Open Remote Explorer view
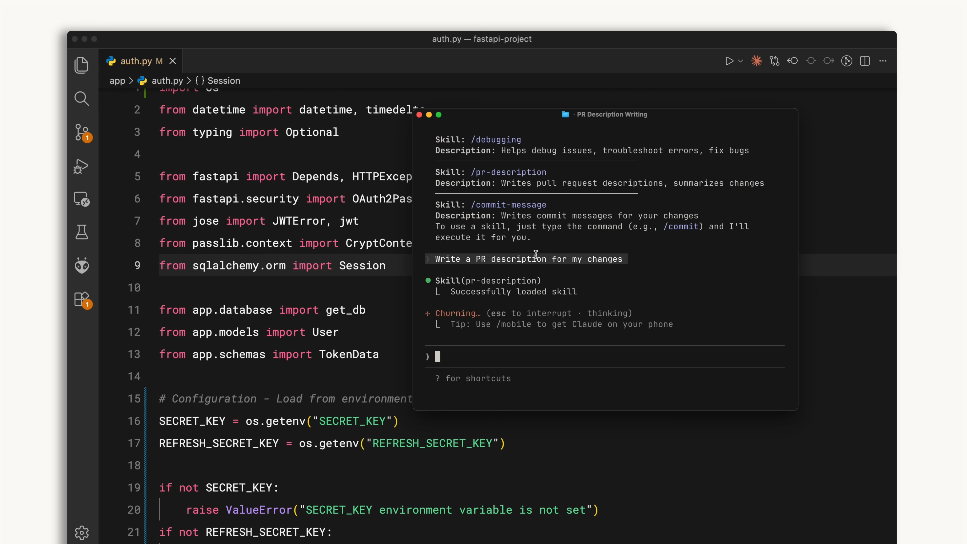 81,199
